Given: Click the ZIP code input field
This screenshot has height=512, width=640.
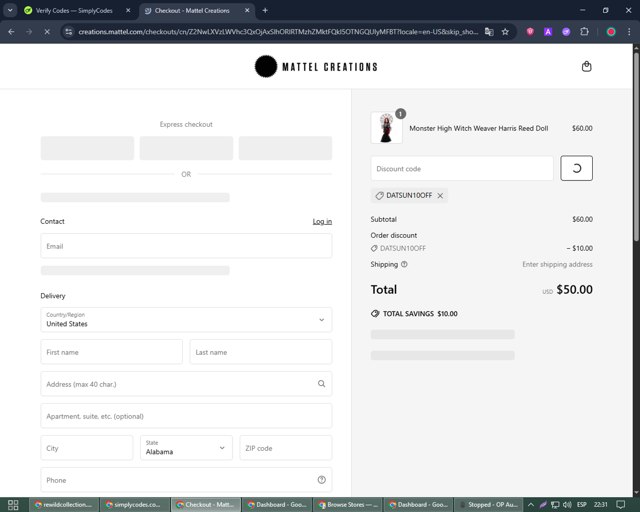Looking at the screenshot, I should 286,447.
